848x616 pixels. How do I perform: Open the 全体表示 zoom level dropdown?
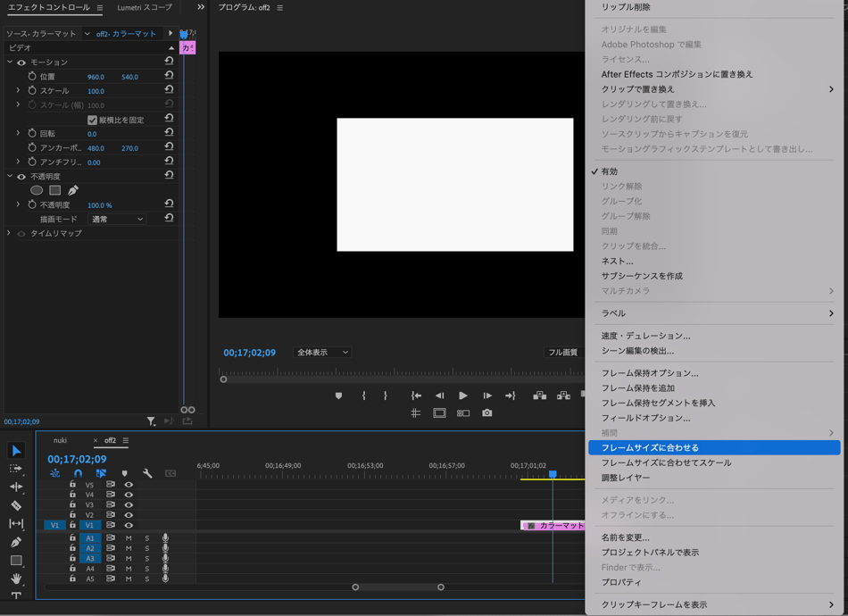(322, 353)
